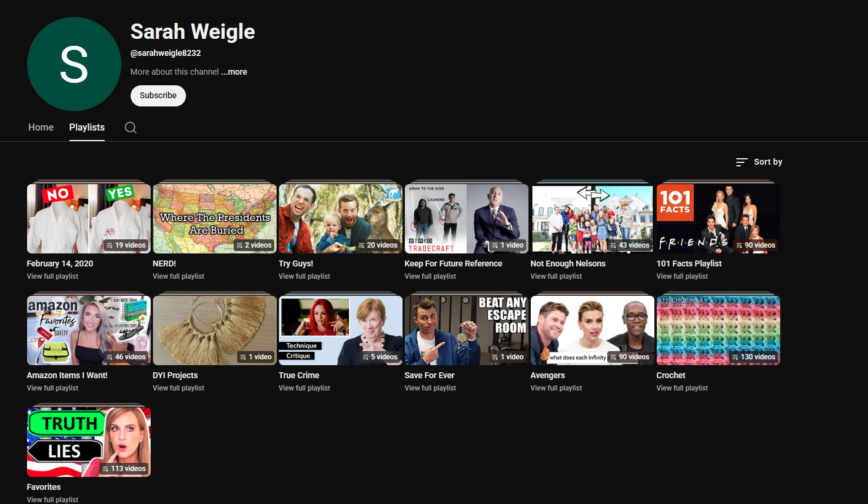Click the 2 videos badge on NERD!
The image size is (868, 504).
[x=254, y=245]
